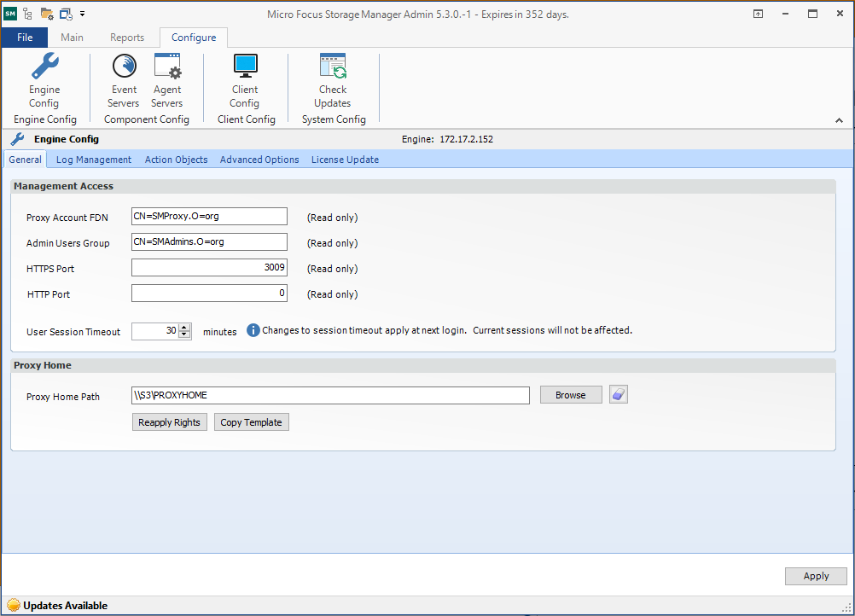
Task: Click the HTTPS Port field
Action: (209, 267)
